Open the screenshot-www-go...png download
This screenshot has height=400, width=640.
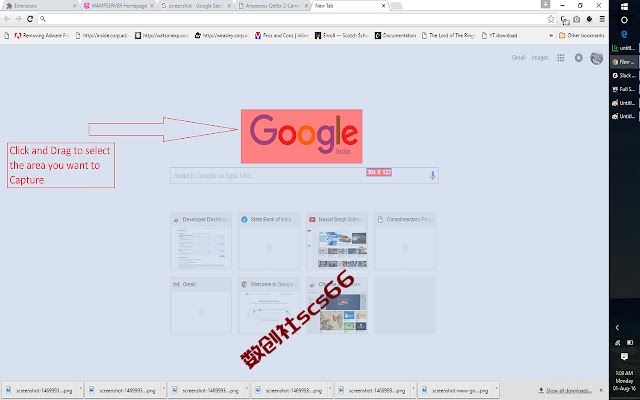pos(456,391)
